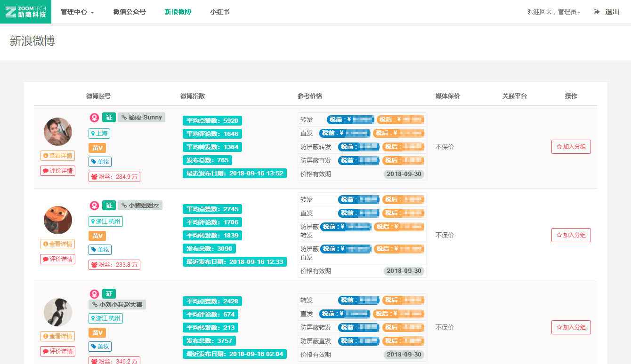
Task: Click the 美妆 tag in the second row
Action: [x=100, y=250]
